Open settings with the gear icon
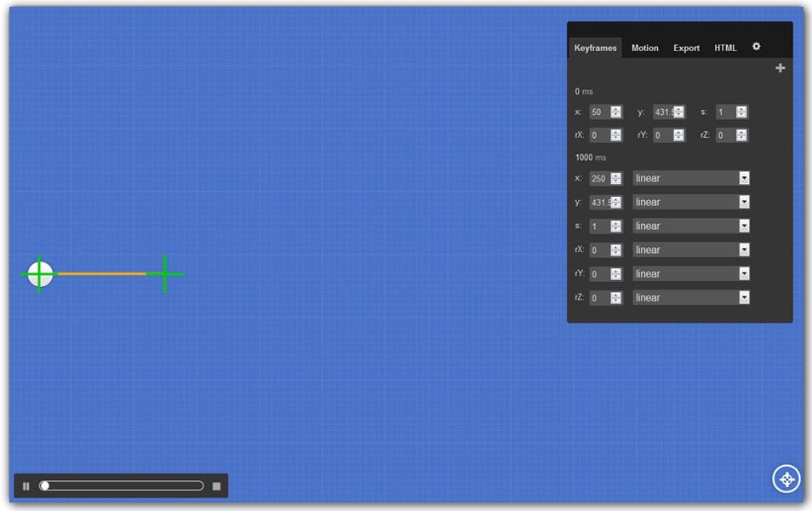Image resolution: width=812 pixels, height=511 pixels. tap(757, 47)
